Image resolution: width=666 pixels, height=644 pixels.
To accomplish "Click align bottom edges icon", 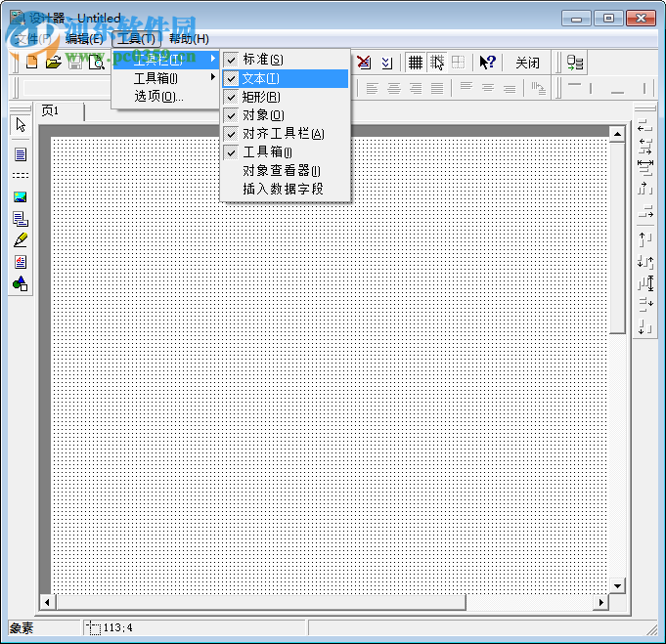I will coord(644,327).
